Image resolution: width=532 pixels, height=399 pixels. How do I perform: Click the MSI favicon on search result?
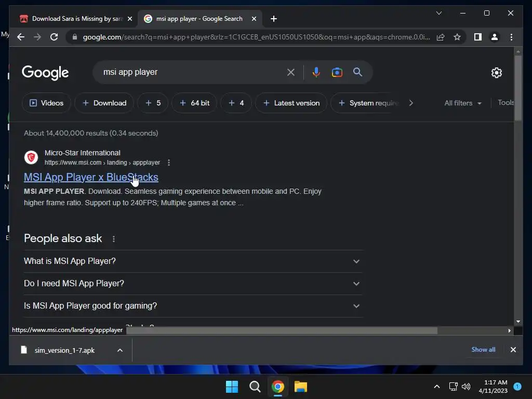click(31, 157)
